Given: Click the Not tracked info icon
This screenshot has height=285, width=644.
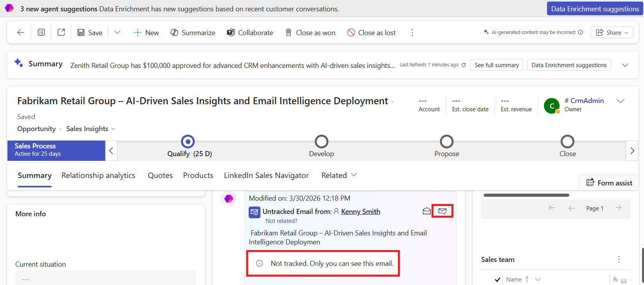Looking at the screenshot, I should pos(259,264).
